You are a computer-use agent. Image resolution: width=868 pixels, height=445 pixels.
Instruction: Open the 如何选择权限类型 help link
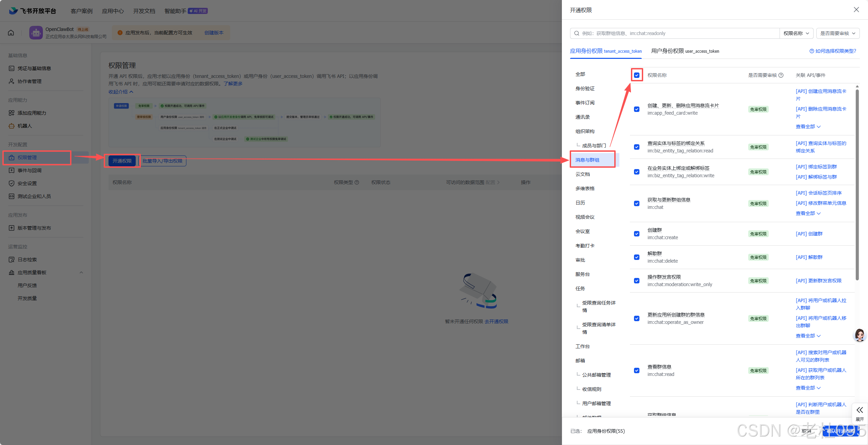[833, 51]
